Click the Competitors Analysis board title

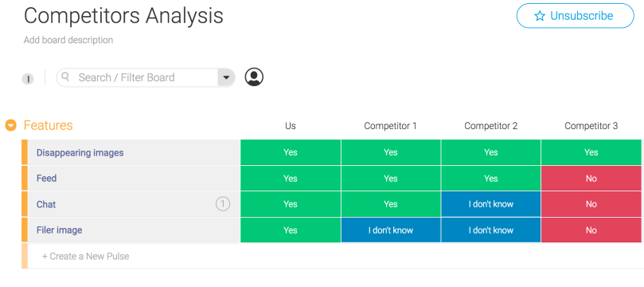pos(123,16)
